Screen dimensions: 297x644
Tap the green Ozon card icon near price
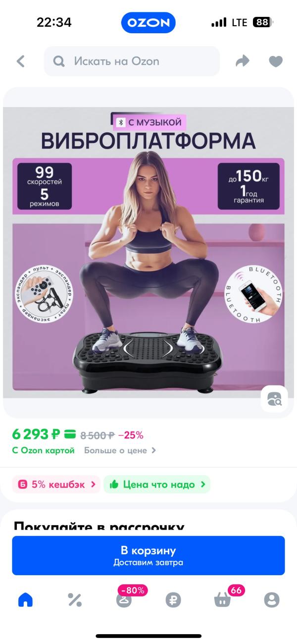tap(70, 435)
